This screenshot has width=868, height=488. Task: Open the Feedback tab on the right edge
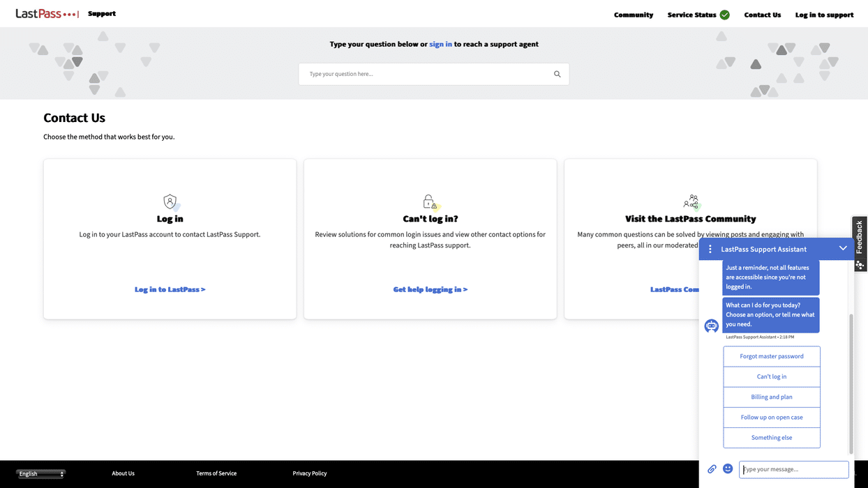coord(859,237)
